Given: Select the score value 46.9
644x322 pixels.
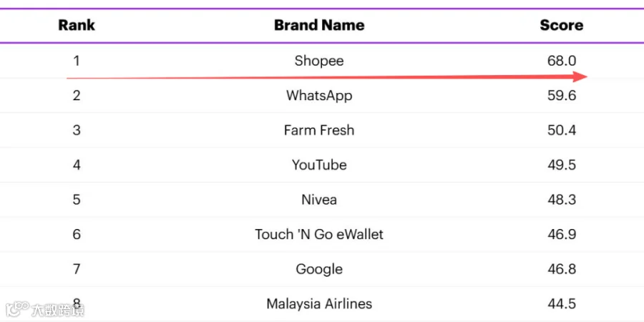Looking at the screenshot, I should (562, 235).
